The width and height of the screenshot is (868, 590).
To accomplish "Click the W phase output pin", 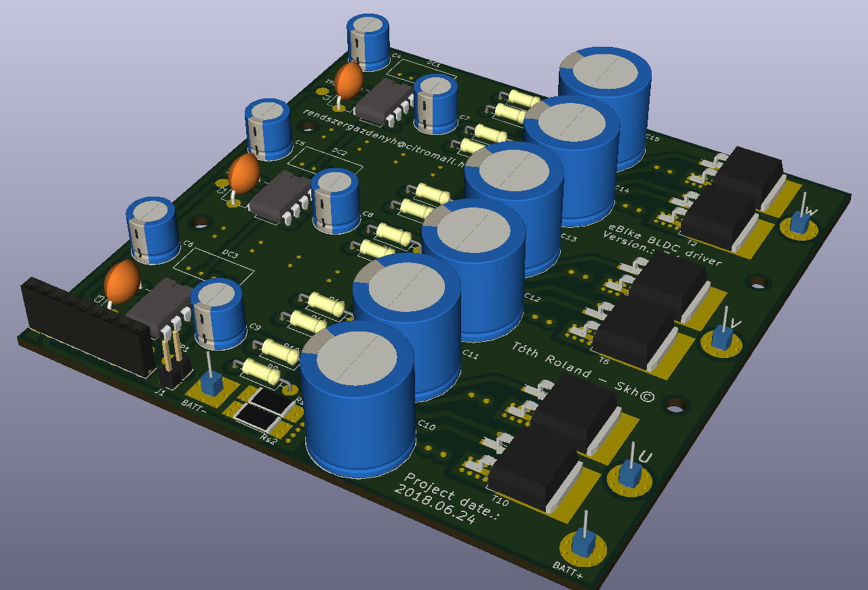I will pos(802,220).
